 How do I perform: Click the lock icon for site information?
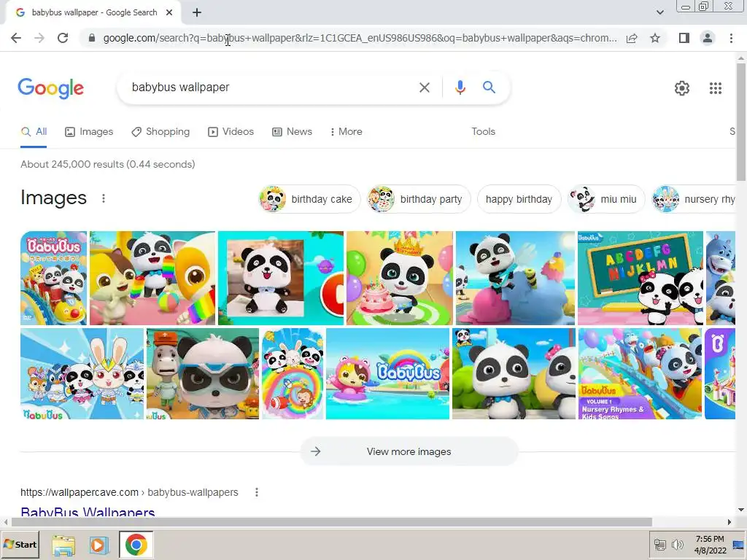point(92,38)
